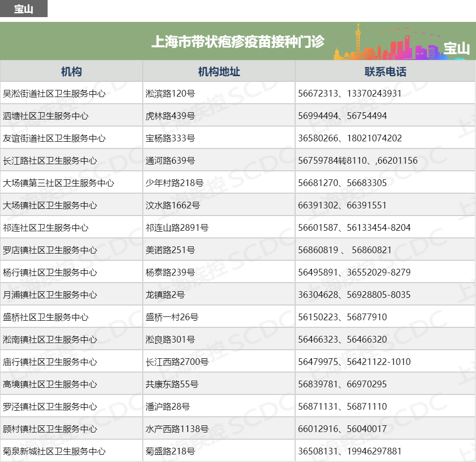This screenshot has height=462, width=476.
Task: Click phone 56672313、13370243931
Action: pyautogui.click(x=350, y=93)
